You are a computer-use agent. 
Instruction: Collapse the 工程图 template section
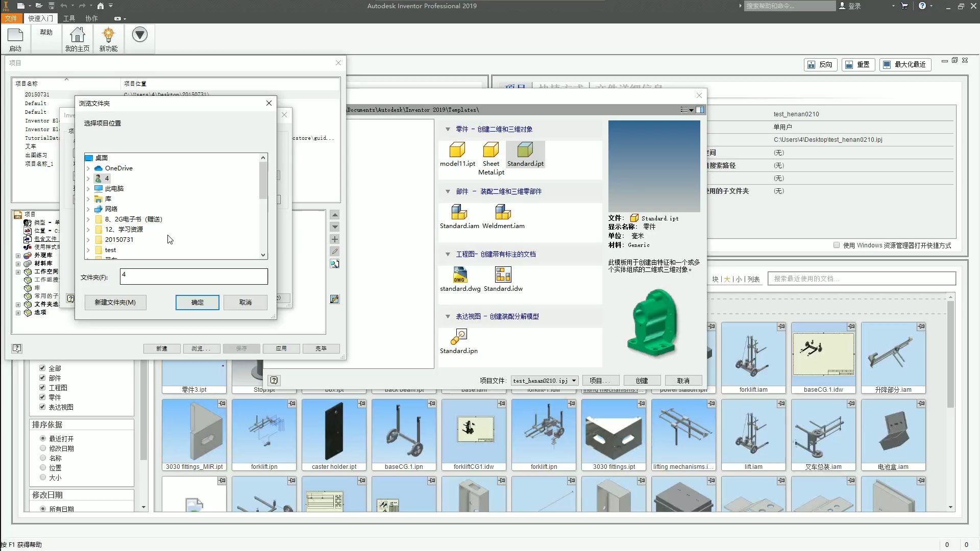click(448, 254)
